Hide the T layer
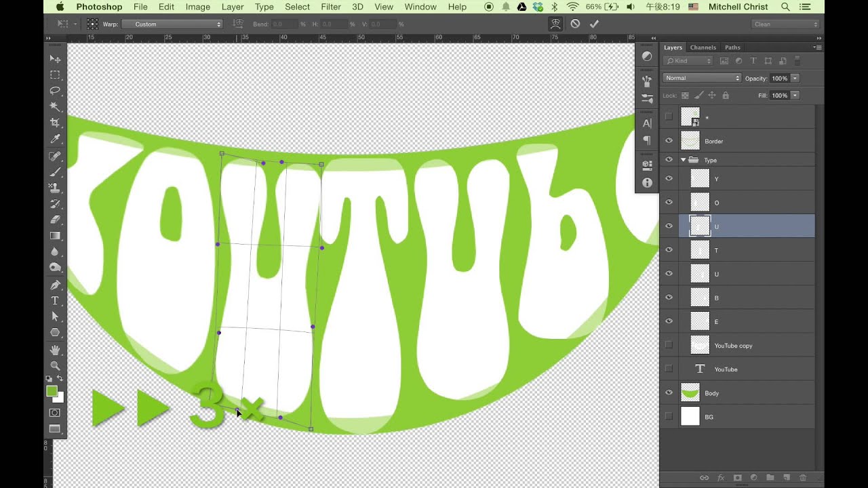This screenshot has width=868, height=488. pos(669,250)
